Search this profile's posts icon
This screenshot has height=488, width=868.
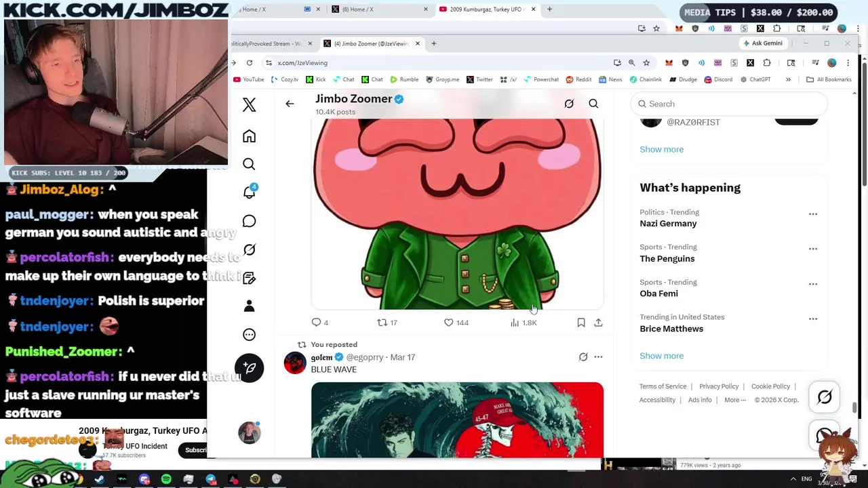click(x=593, y=104)
